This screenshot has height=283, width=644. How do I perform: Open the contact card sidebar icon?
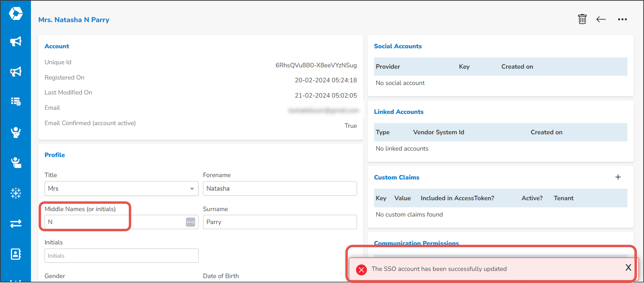click(x=16, y=254)
